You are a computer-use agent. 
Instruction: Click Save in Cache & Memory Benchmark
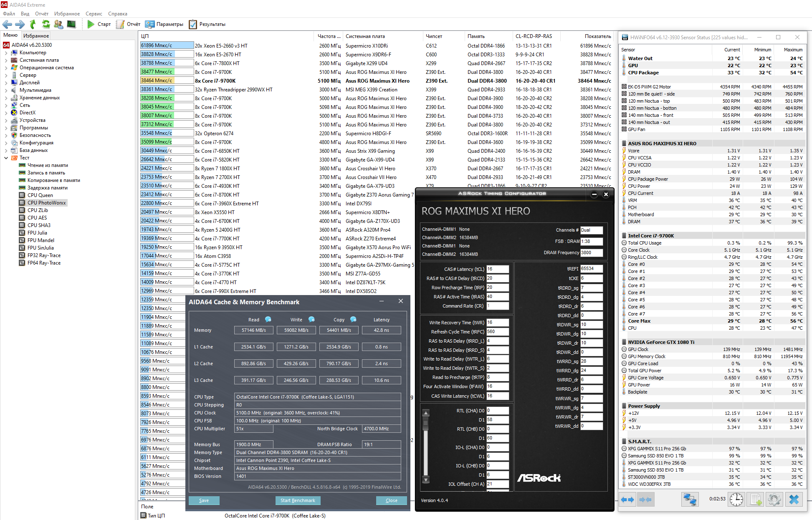click(x=204, y=500)
